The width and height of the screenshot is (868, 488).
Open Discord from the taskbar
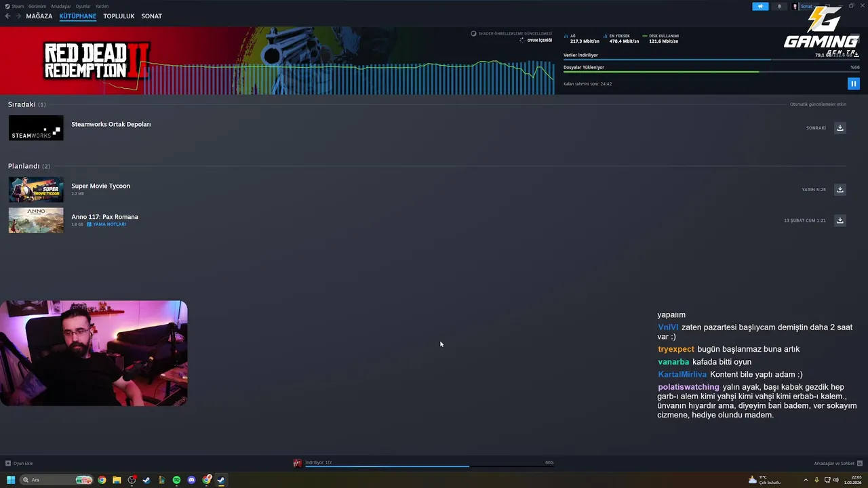(x=191, y=480)
